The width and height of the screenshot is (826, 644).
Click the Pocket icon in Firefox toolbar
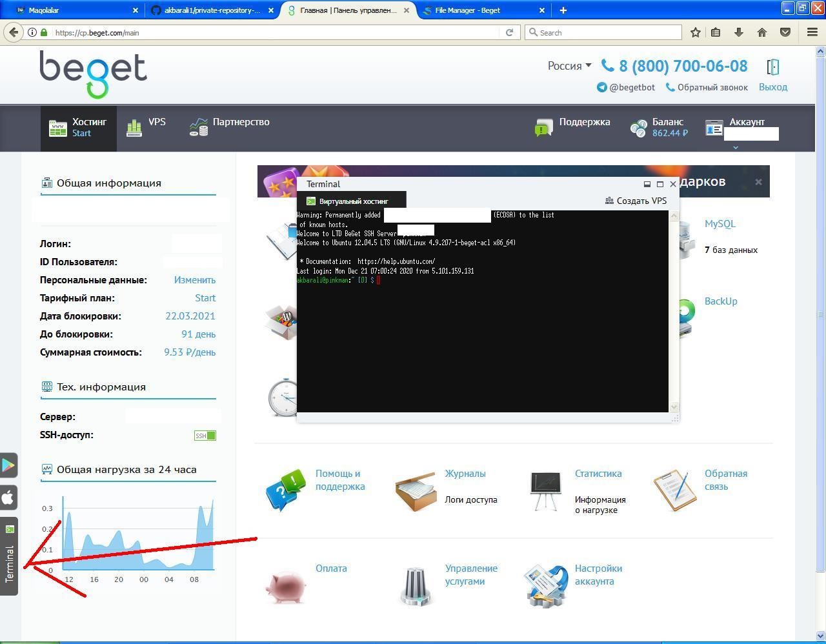pos(785,32)
